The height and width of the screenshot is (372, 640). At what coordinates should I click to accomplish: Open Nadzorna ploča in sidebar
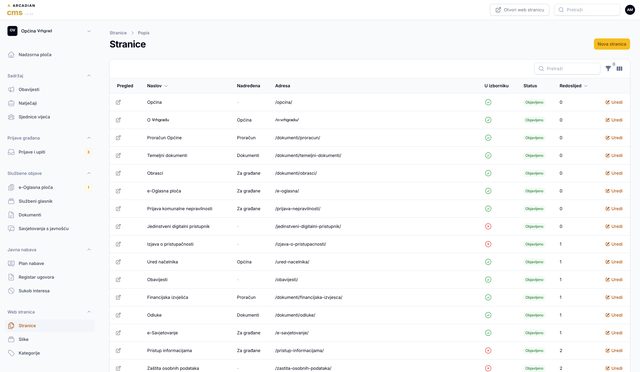49,55
